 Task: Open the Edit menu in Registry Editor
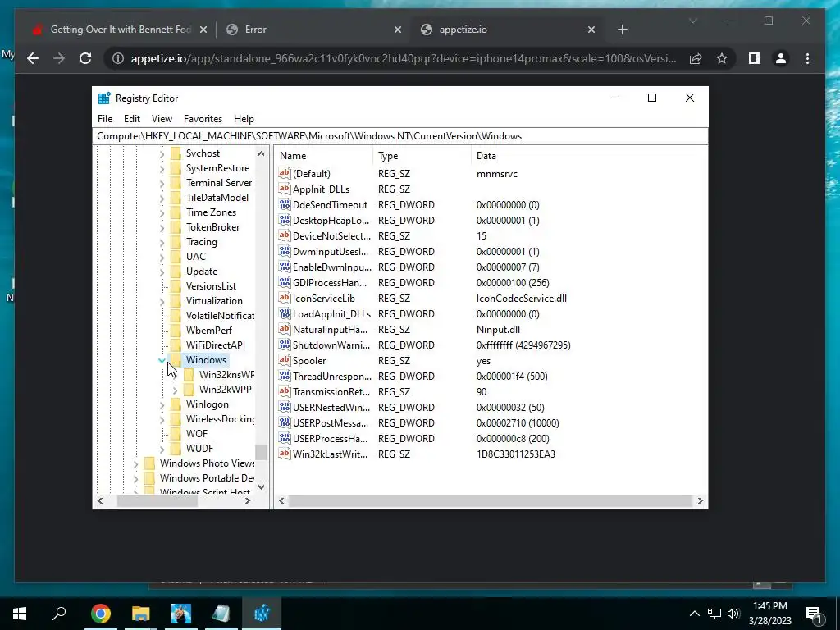pos(132,119)
